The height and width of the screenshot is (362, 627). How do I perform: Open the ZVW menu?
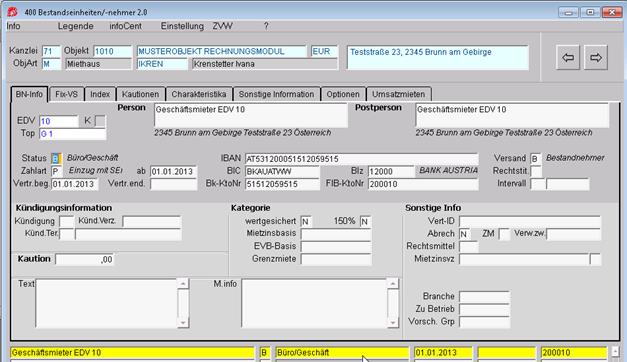[222, 26]
